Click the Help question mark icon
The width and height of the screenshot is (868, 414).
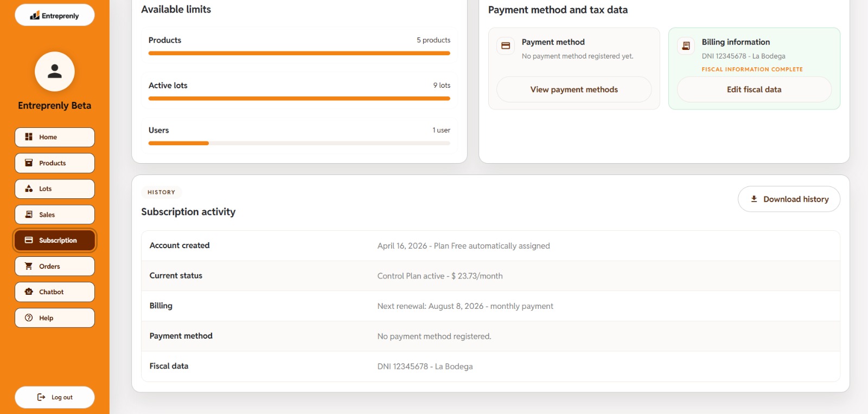pos(29,318)
